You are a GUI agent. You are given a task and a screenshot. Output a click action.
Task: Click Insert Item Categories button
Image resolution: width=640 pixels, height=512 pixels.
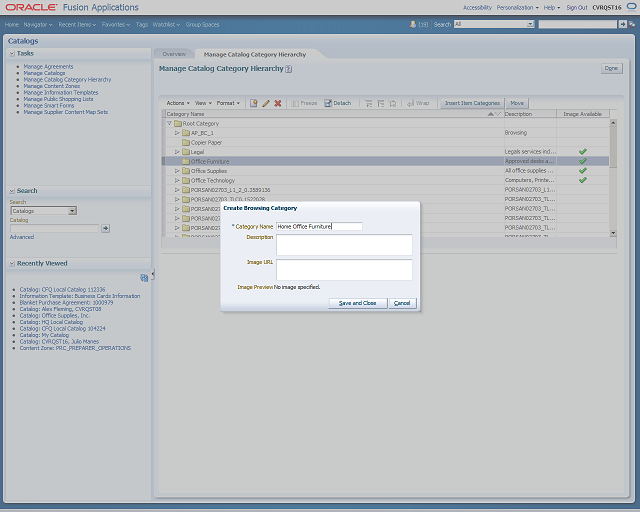(x=472, y=103)
